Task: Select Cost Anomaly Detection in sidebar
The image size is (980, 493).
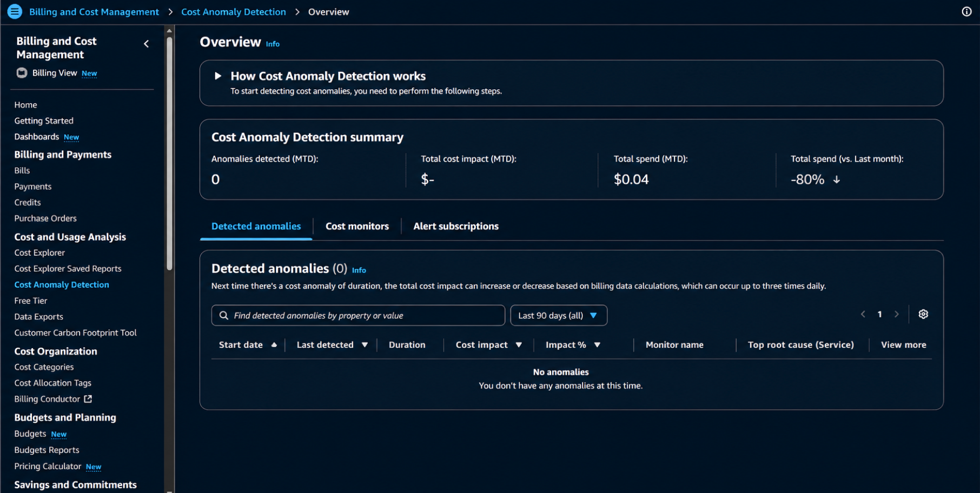Action: tap(62, 284)
